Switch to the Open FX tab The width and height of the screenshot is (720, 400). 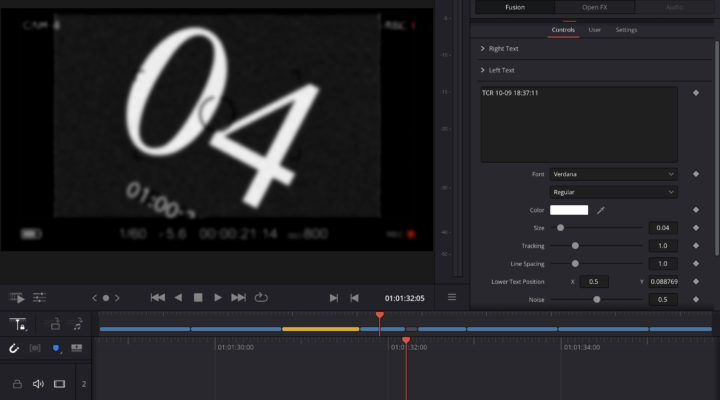(595, 7)
